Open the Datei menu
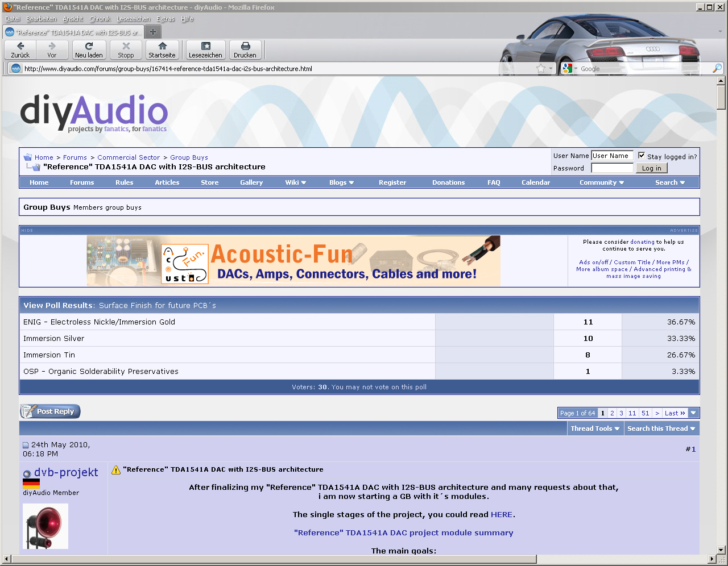 coord(13,19)
